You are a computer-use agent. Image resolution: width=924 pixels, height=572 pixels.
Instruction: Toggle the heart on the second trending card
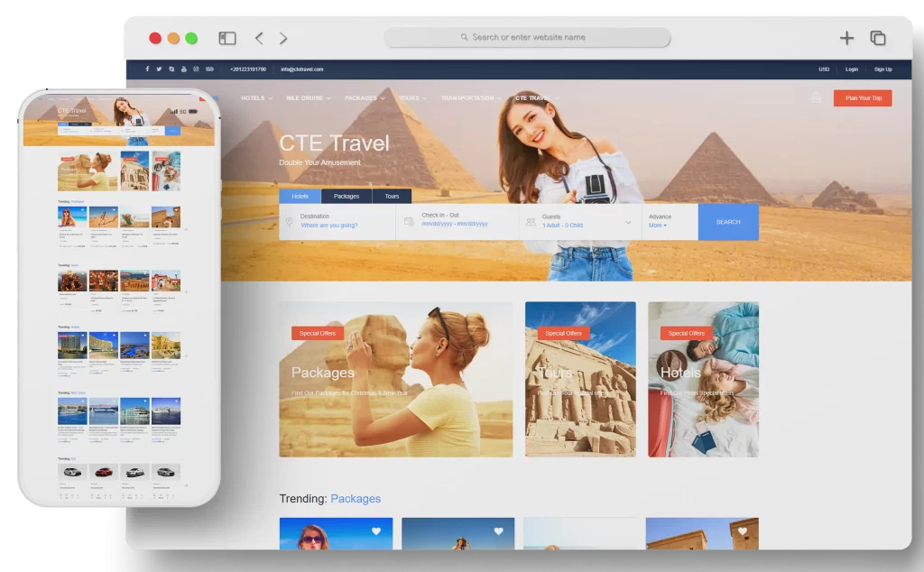[498, 531]
